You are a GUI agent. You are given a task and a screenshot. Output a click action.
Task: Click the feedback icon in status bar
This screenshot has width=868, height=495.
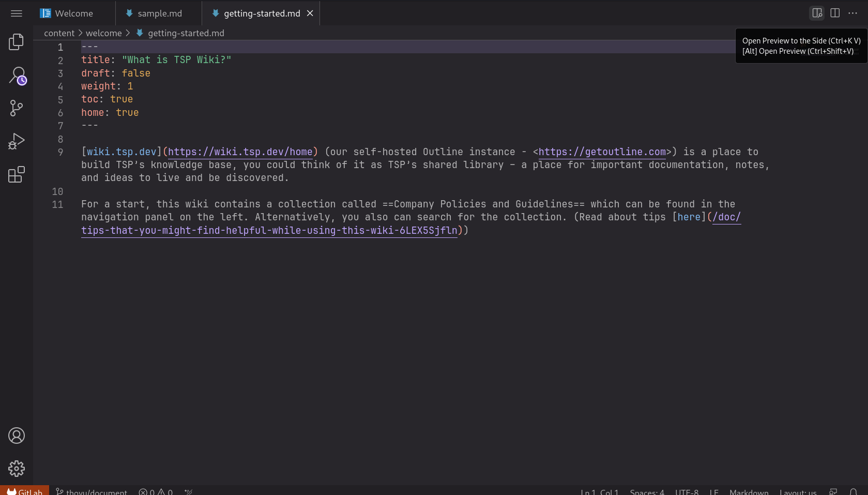[833, 491]
